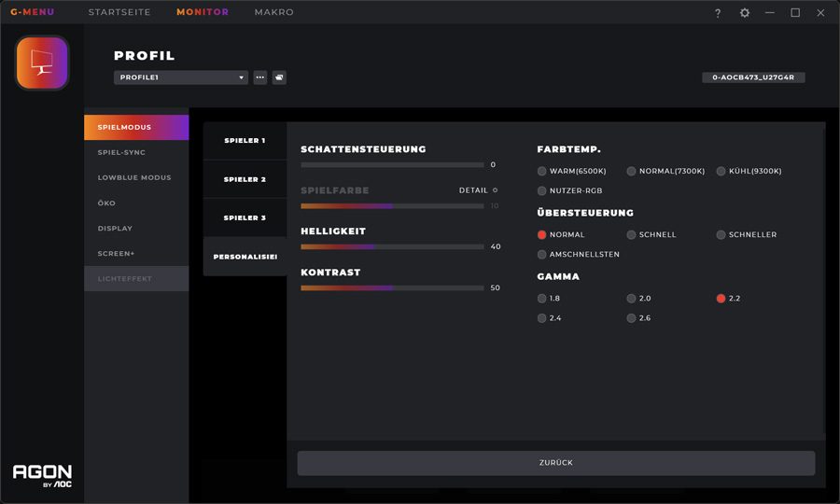Choose the Schnell overdrive option
Viewport: 840px width, 504px height.
tap(632, 235)
